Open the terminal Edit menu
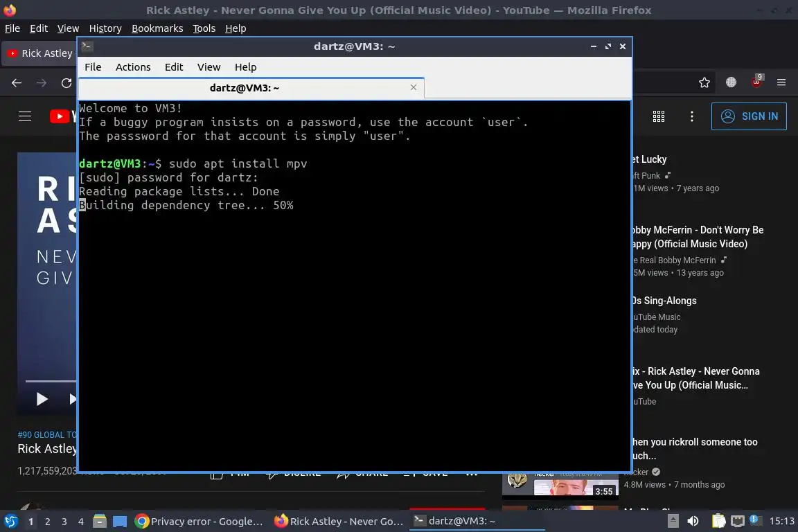This screenshot has width=798, height=532. [174, 67]
